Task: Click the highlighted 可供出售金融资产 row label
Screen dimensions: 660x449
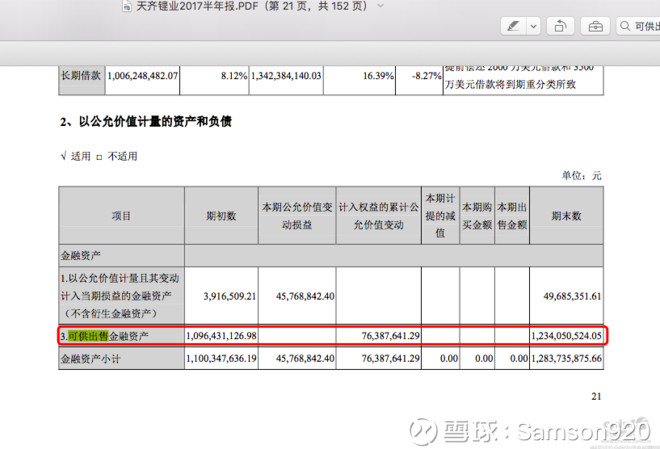Action: (x=104, y=336)
